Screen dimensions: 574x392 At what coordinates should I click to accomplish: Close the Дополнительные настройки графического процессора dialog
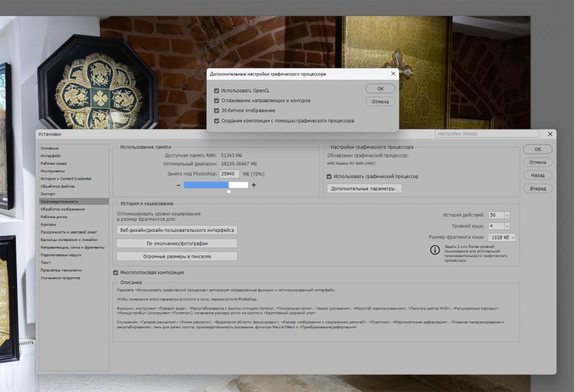(x=393, y=73)
